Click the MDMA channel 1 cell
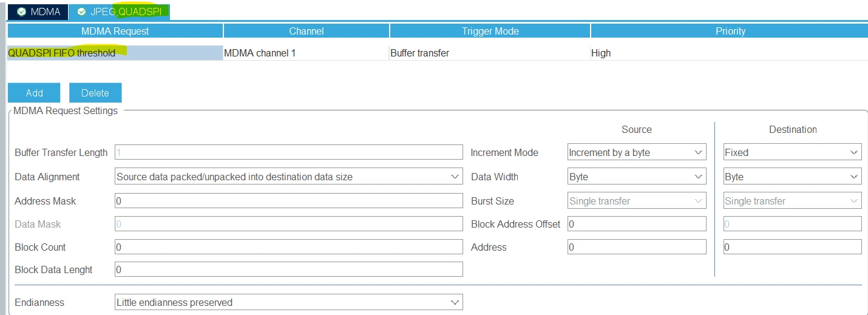 307,53
